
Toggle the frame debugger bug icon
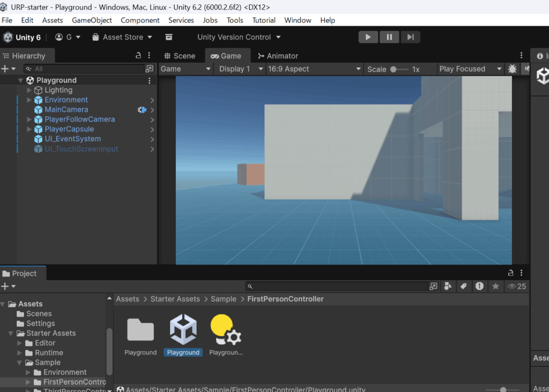tap(513, 69)
